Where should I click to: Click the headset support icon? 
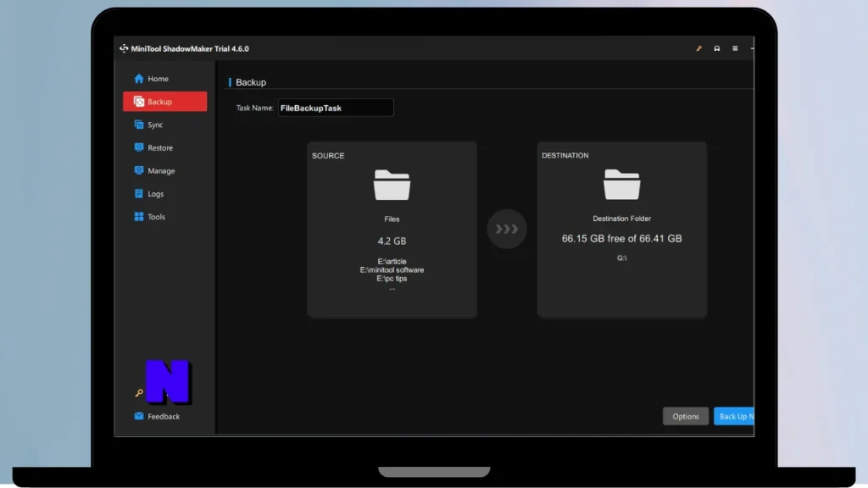(x=717, y=48)
